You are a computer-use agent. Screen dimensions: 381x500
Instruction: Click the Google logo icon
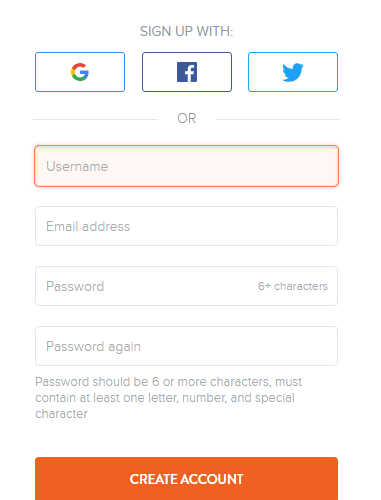pos(80,72)
